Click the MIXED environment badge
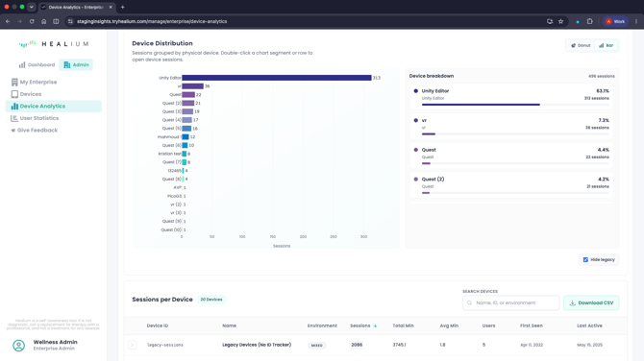The width and height of the screenshot is (644, 361). click(x=316, y=346)
